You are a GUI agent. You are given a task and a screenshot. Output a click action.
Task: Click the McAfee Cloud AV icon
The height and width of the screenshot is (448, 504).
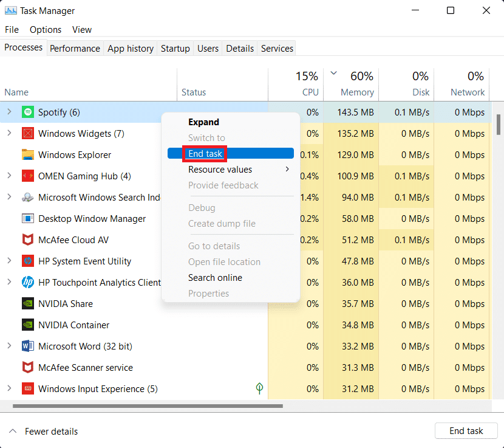click(27, 240)
